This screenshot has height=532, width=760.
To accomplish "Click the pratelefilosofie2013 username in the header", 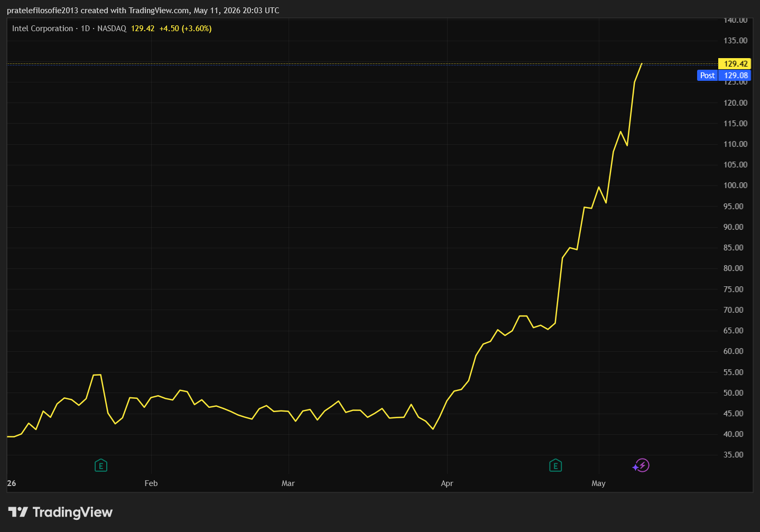I will click(x=42, y=11).
